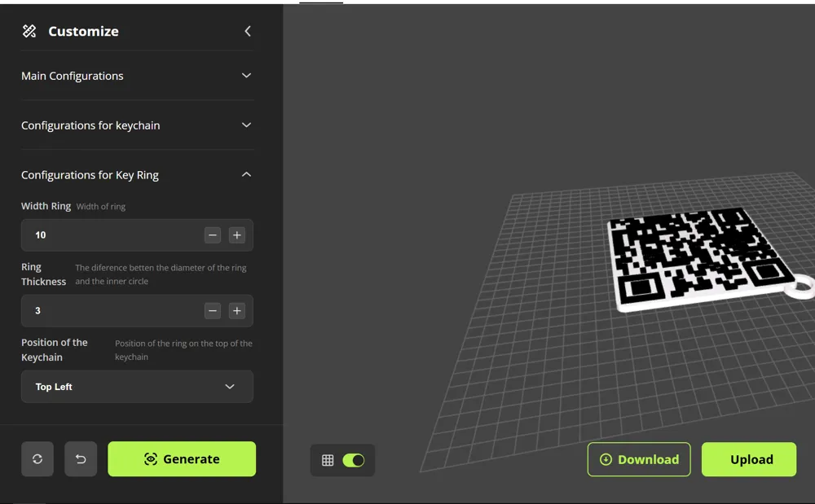The width and height of the screenshot is (815, 504).
Task: Click the Main Configurations heading text
Action: pos(73,76)
